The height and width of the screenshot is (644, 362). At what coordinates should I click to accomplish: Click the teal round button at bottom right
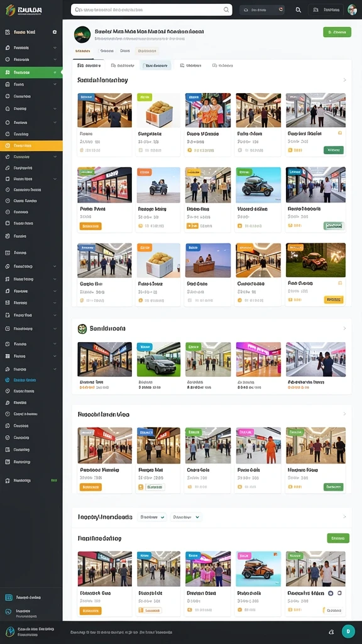point(348,631)
